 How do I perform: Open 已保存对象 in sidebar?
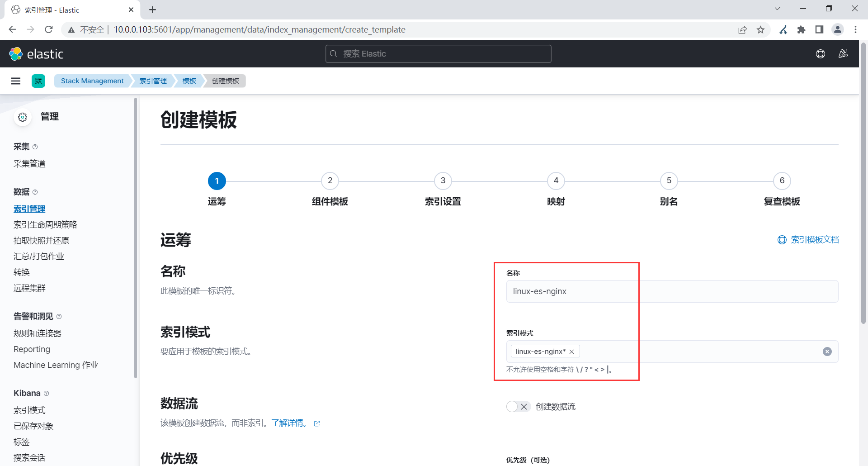tap(33, 426)
